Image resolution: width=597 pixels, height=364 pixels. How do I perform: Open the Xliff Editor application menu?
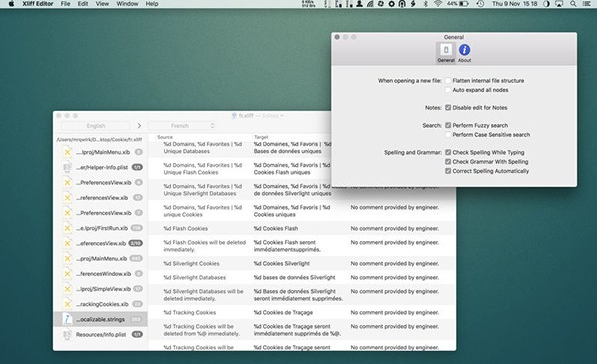tap(38, 4)
